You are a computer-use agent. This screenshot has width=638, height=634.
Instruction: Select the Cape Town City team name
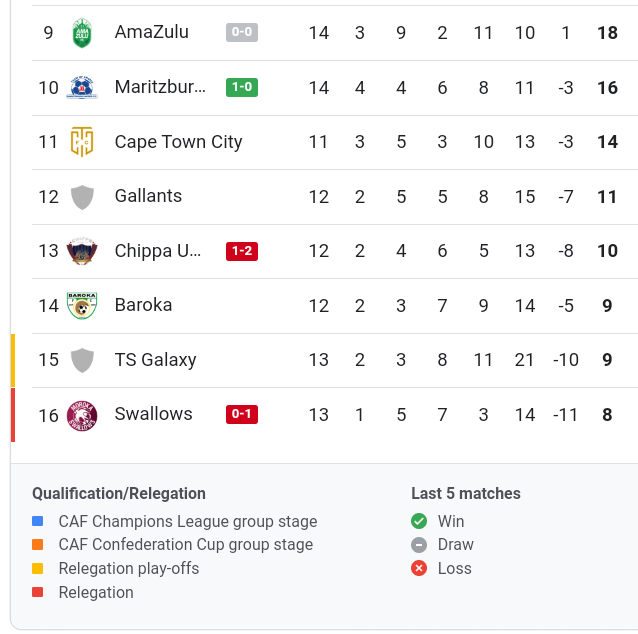coord(178,142)
